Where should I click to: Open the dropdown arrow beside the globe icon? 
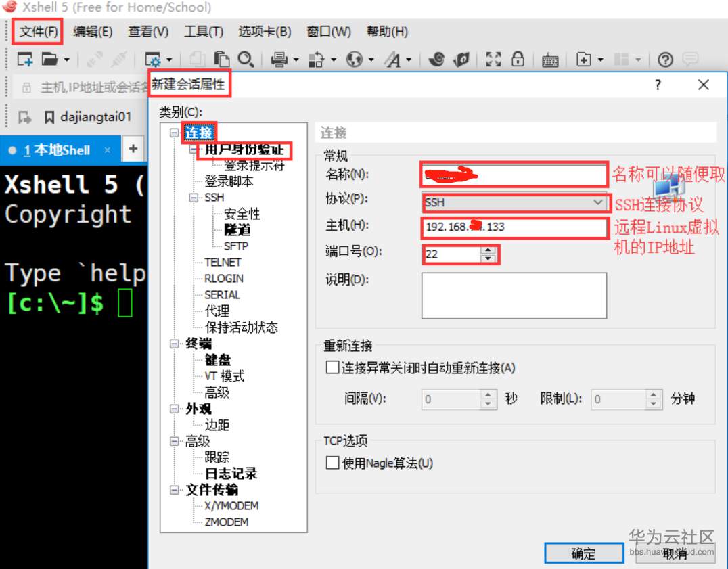tap(371, 60)
